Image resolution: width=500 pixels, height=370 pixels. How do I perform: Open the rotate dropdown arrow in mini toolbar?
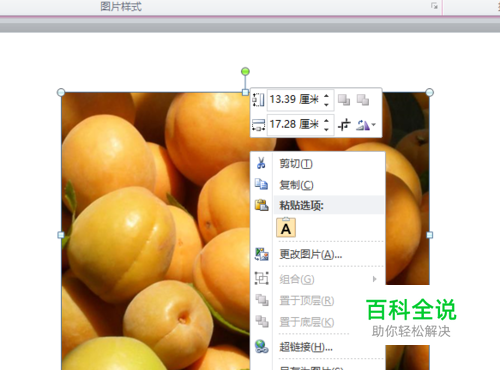click(374, 125)
